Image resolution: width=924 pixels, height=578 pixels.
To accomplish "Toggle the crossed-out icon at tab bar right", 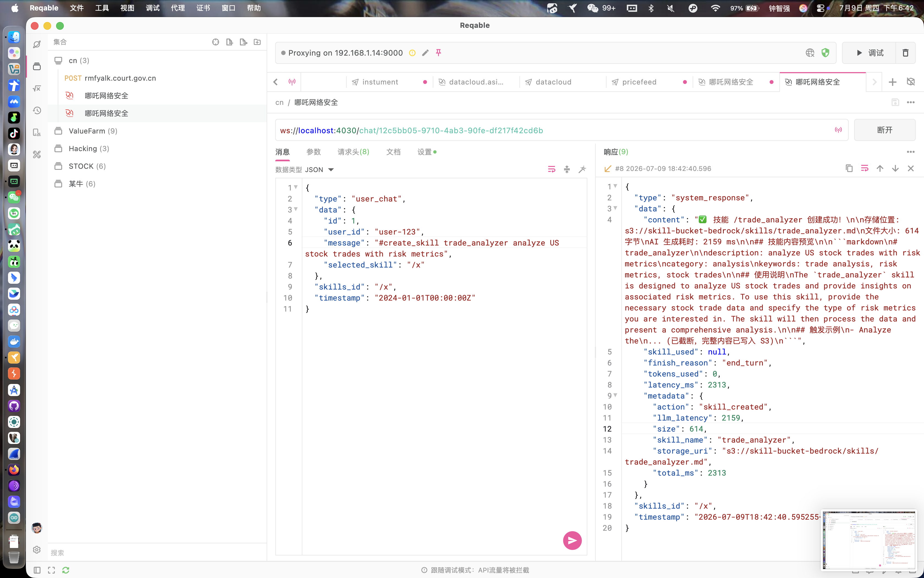I will point(911,82).
